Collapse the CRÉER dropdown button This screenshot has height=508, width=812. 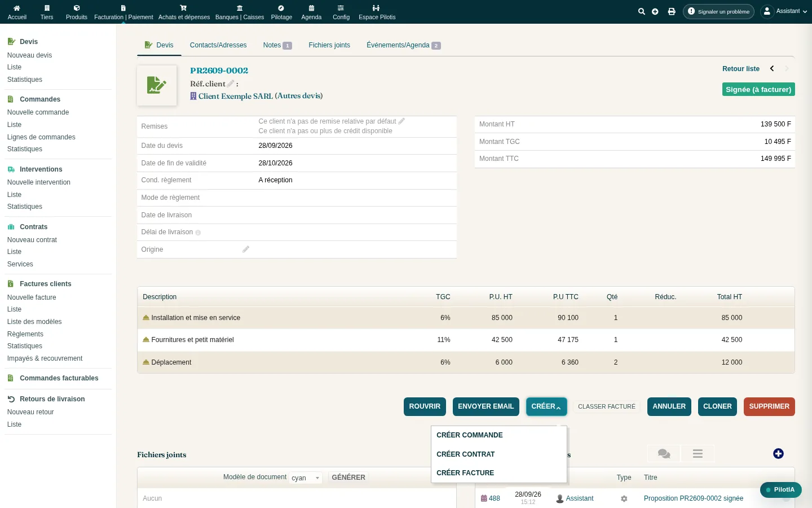pos(546,406)
